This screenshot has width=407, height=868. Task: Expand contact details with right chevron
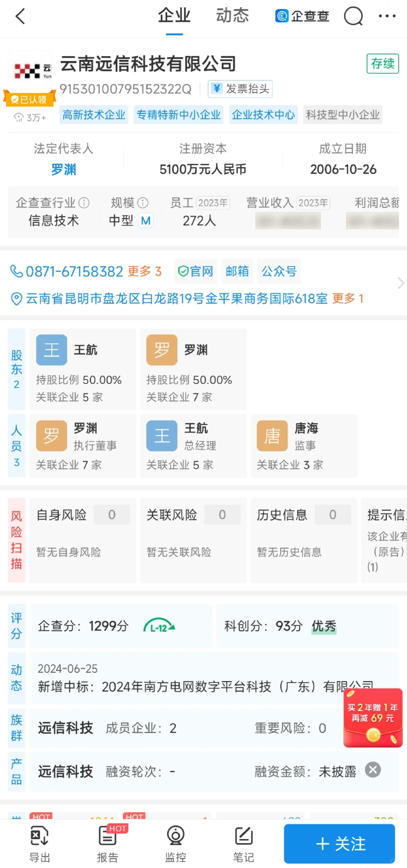tap(401, 283)
